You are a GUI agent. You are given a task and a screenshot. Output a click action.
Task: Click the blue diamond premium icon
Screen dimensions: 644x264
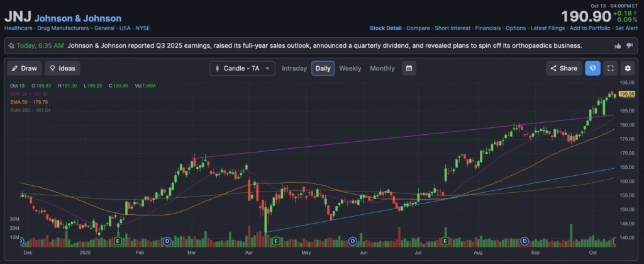[x=592, y=68]
